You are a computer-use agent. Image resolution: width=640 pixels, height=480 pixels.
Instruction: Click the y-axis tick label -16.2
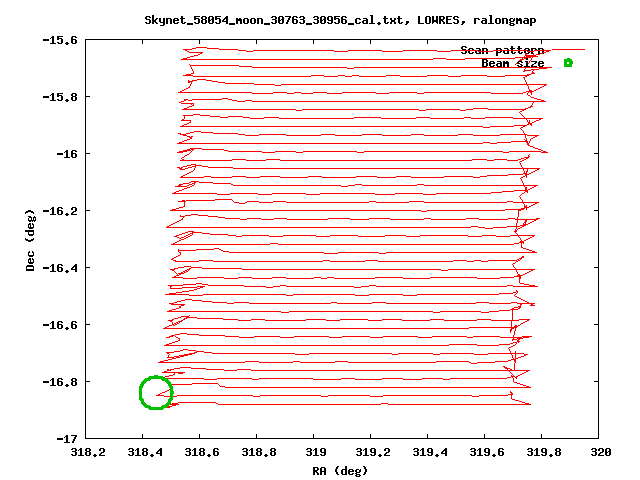(x=60, y=211)
